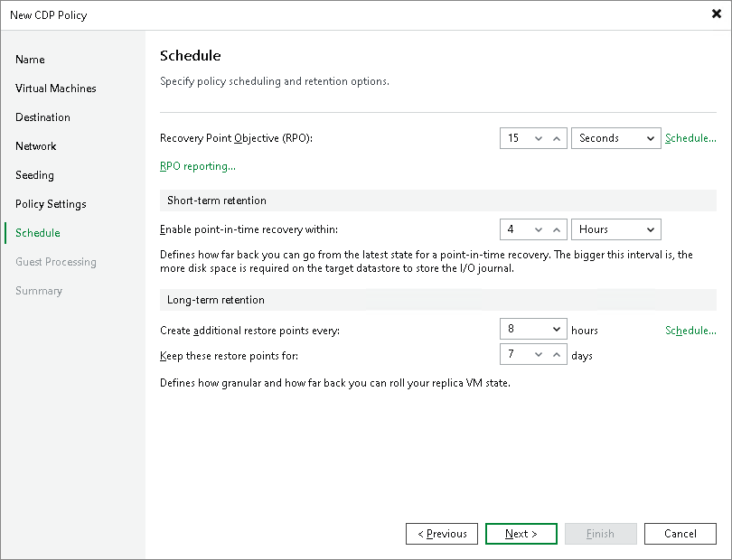Screen dimensions: 732x560
Task: Cancel the New CDP Policy wizard
Action: [x=680, y=534]
